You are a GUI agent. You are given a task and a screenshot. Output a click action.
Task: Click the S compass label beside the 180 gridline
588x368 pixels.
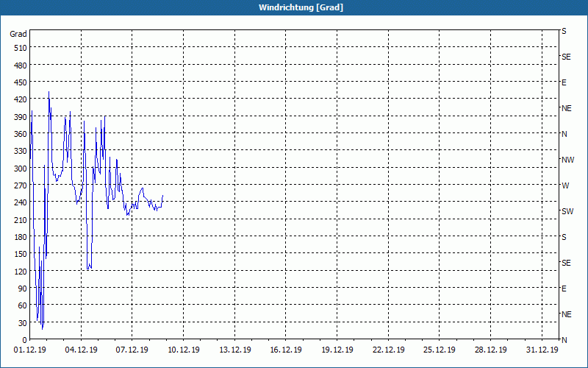click(564, 237)
